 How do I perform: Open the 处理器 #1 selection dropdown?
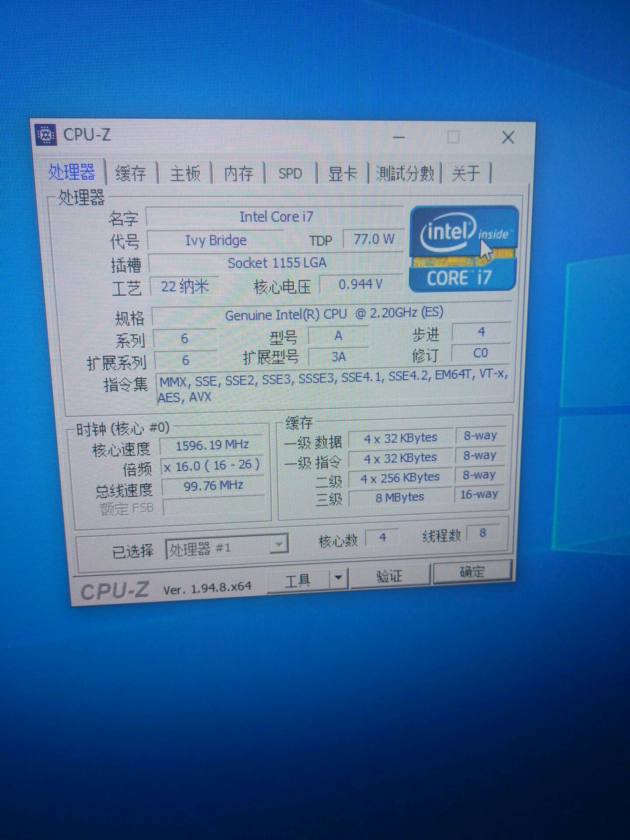click(x=227, y=548)
